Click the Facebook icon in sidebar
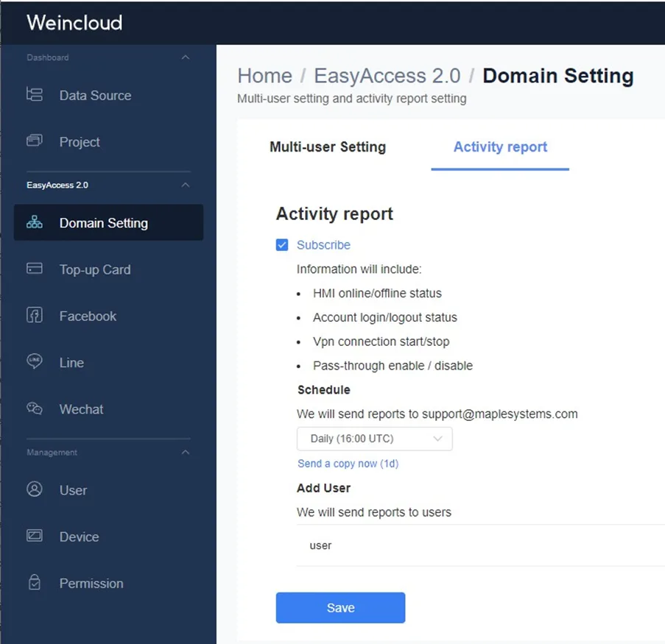The height and width of the screenshot is (644, 665). [x=35, y=315]
